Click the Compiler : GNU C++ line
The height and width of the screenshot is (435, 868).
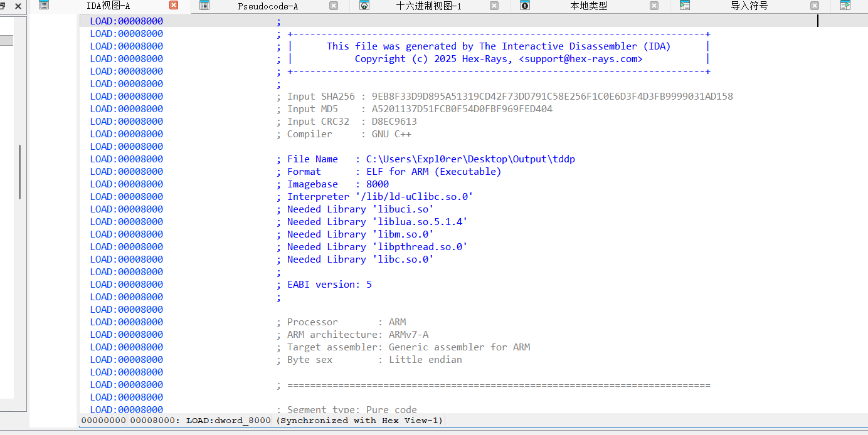click(344, 134)
